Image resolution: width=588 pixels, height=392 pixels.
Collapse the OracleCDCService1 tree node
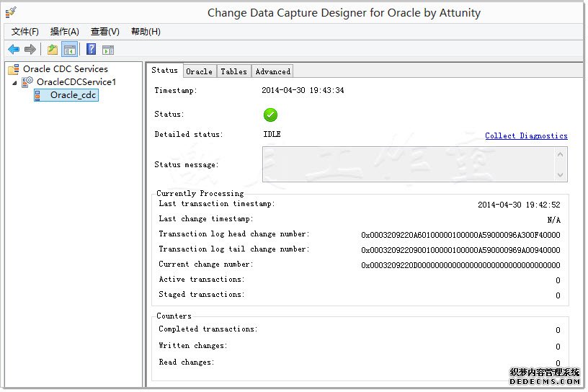click(x=15, y=83)
